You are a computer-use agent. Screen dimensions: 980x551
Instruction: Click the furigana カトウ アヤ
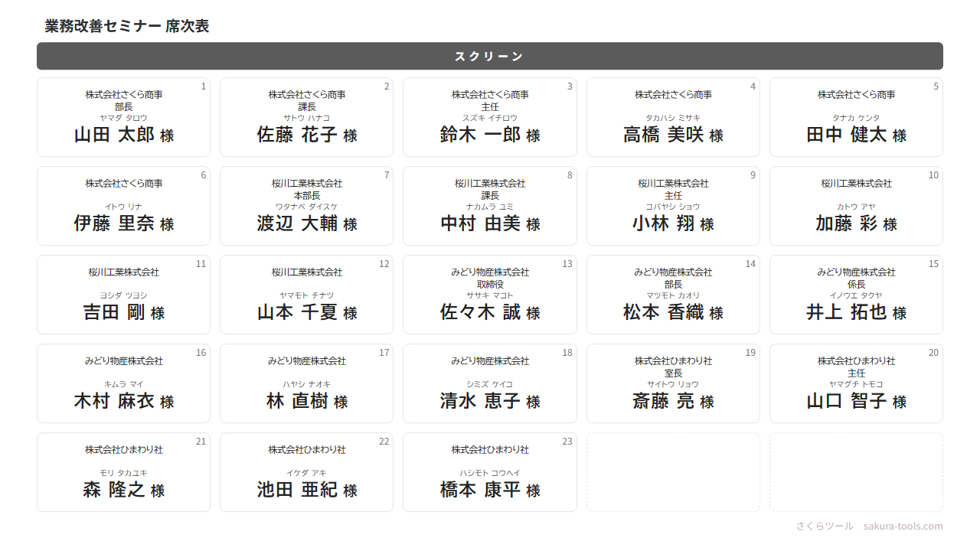coord(856,207)
